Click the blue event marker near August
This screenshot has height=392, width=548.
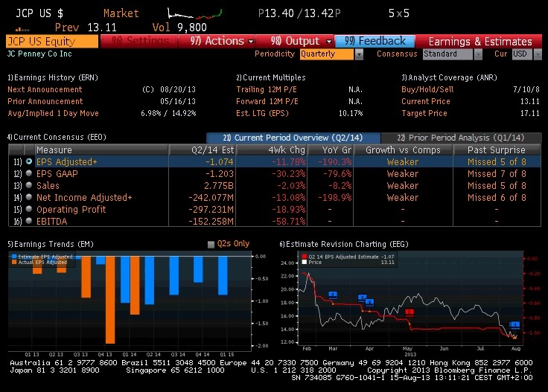click(514, 325)
